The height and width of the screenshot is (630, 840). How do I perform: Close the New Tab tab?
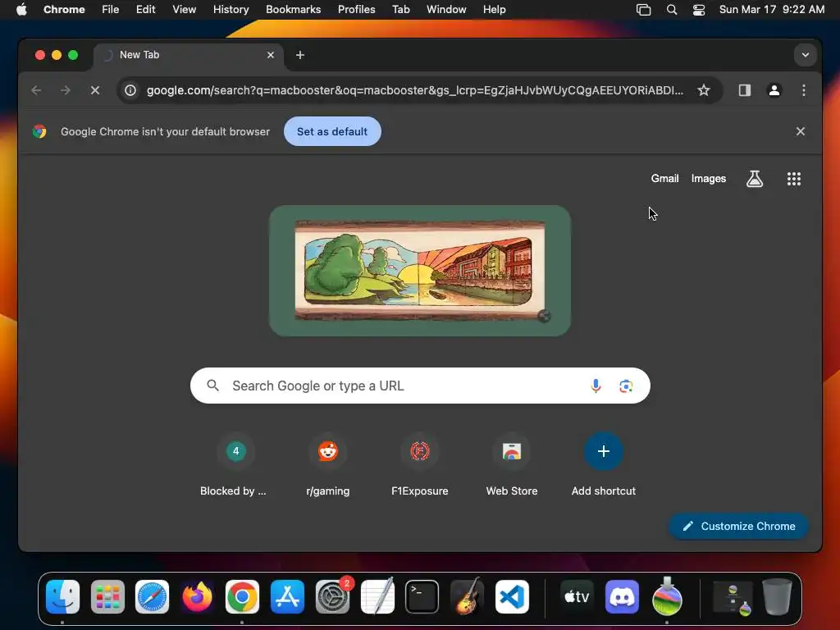[271, 55]
